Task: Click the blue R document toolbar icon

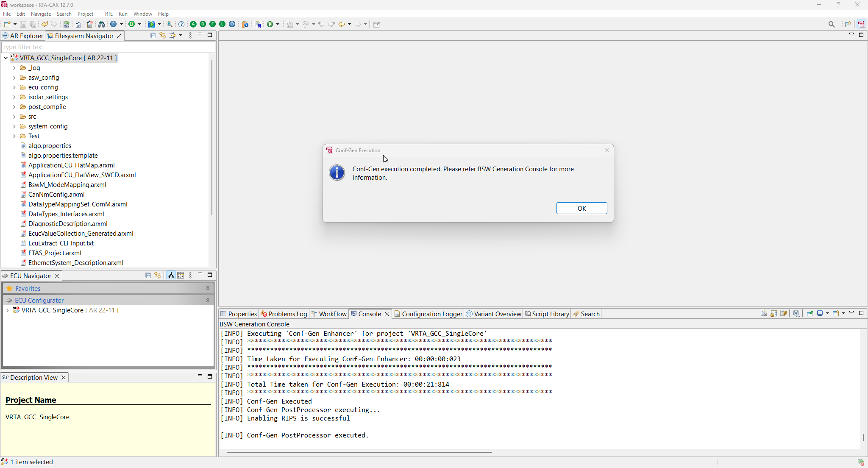Action: pyautogui.click(x=259, y=24)
